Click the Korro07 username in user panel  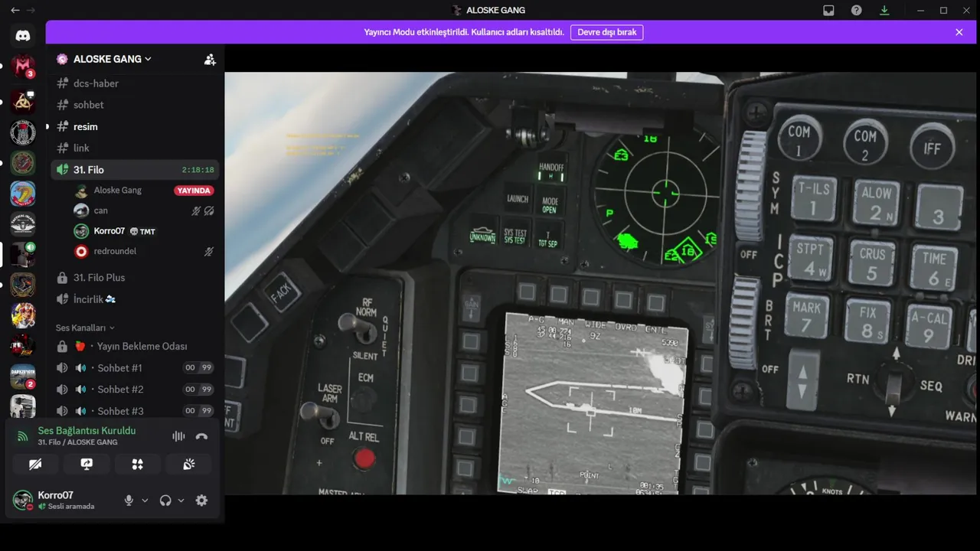point(56,495)
